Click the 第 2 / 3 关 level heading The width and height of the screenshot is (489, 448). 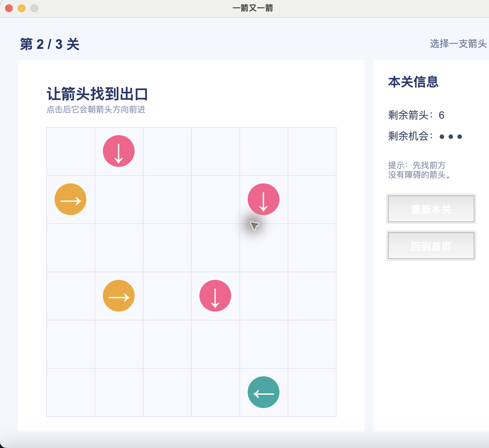[50, 44]
